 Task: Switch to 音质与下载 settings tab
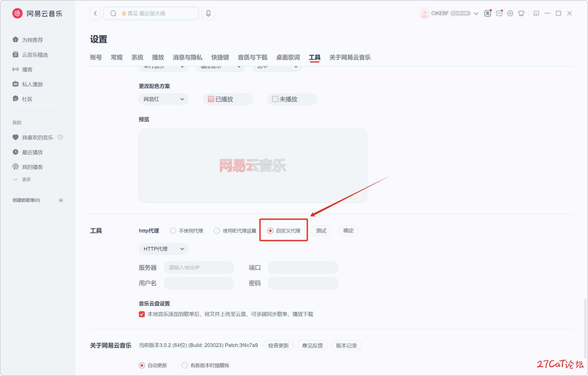coord(253,57)
